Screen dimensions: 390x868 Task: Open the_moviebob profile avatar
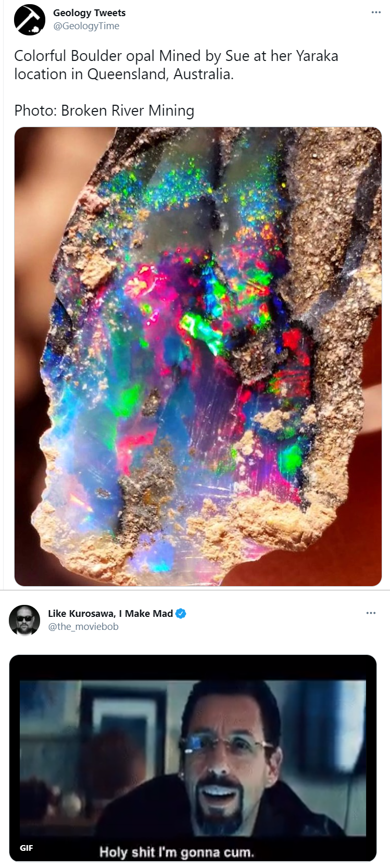(x=24, y=620)
